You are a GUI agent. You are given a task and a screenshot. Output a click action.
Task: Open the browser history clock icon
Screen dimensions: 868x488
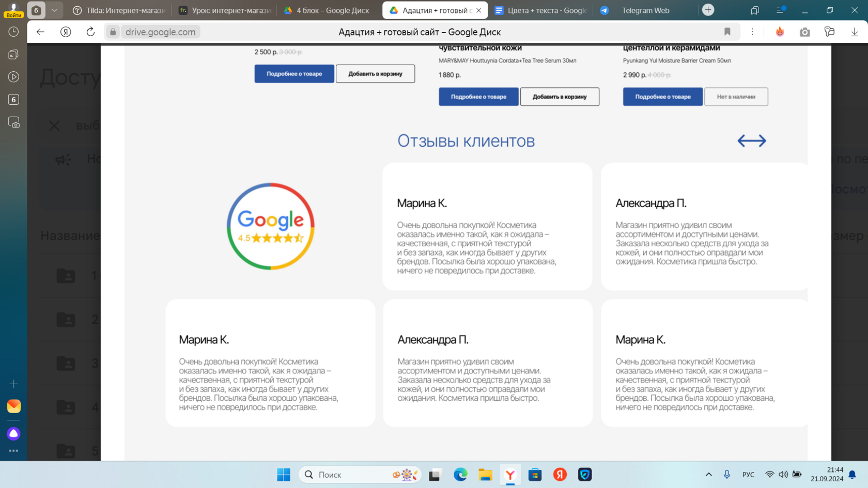coord(13,32)
